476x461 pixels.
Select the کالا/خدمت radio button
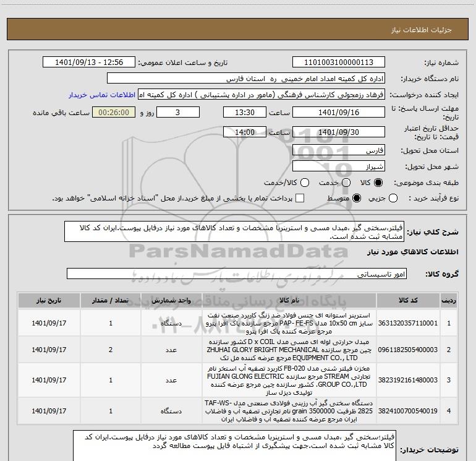[x=305, y=183]
